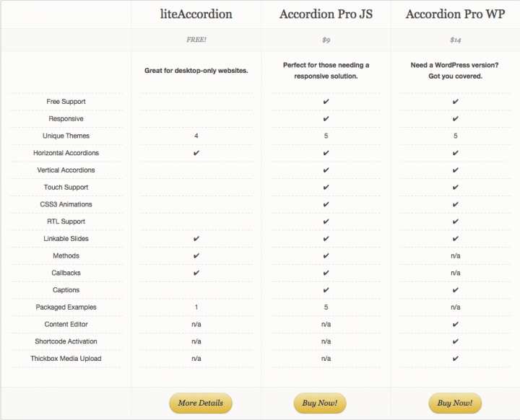Click the Vertical Accordions feature label
Screen dimensions: 520x420
(x=66, y=170)
